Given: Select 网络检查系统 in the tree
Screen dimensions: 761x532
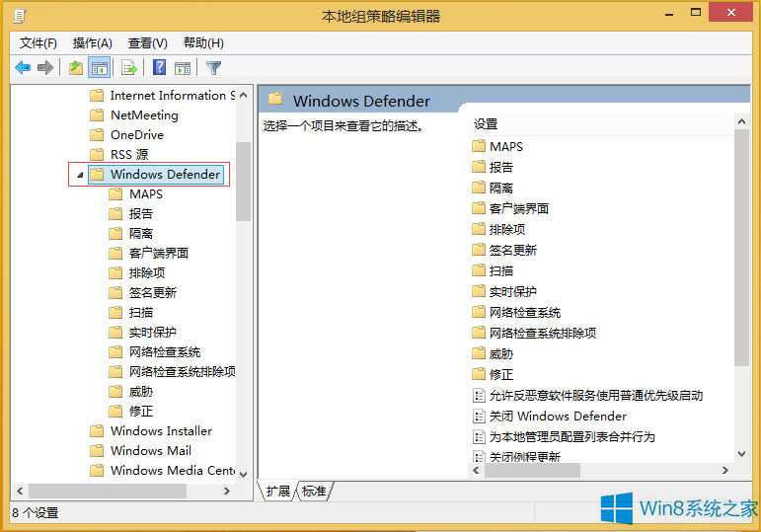Looking at the screenshot, I should pyautogui.click(x=165, y=352).
